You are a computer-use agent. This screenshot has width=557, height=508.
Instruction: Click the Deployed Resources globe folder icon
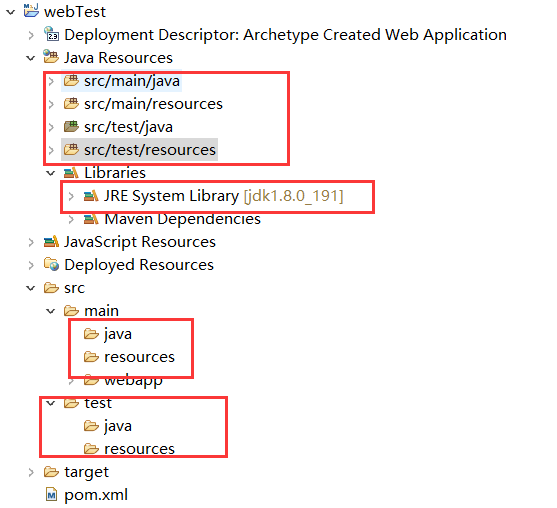point(52,265)
